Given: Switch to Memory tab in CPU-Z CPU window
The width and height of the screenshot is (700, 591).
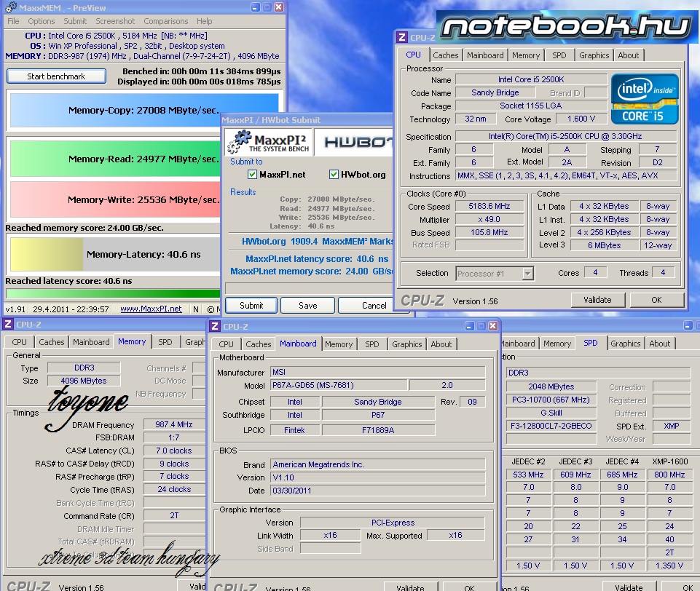Looking at the screenshot, I should pos(526,55).
